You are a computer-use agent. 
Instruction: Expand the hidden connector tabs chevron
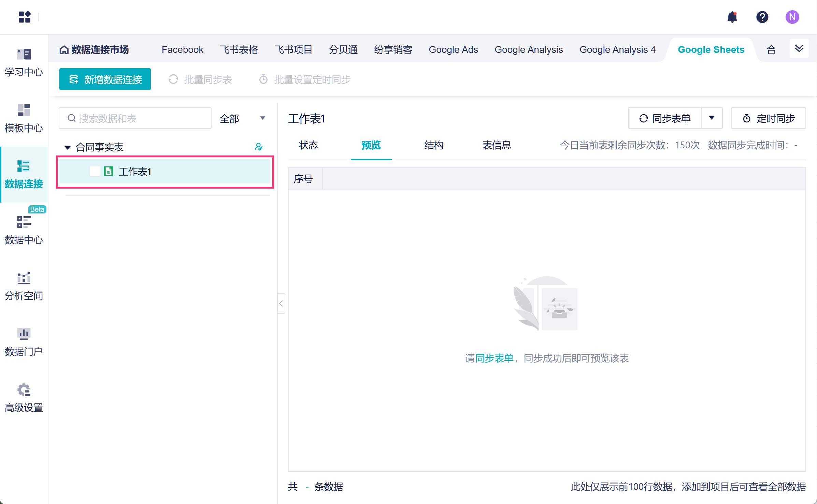tap(799, 48)
